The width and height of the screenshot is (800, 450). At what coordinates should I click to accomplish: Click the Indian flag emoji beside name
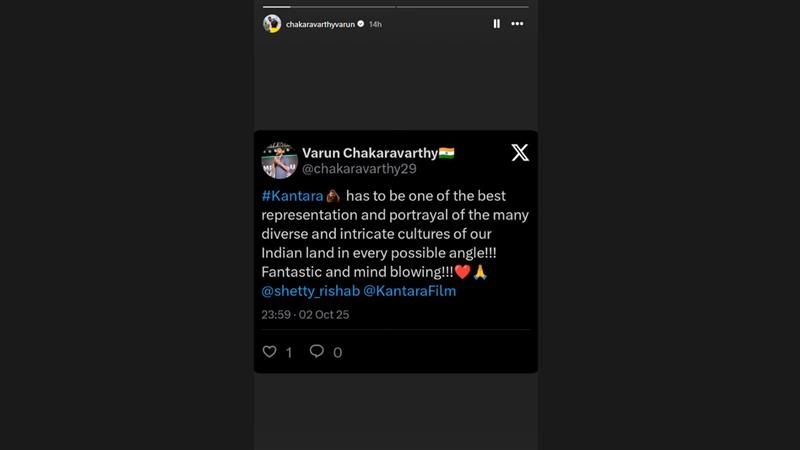click(x=447, y=153)
